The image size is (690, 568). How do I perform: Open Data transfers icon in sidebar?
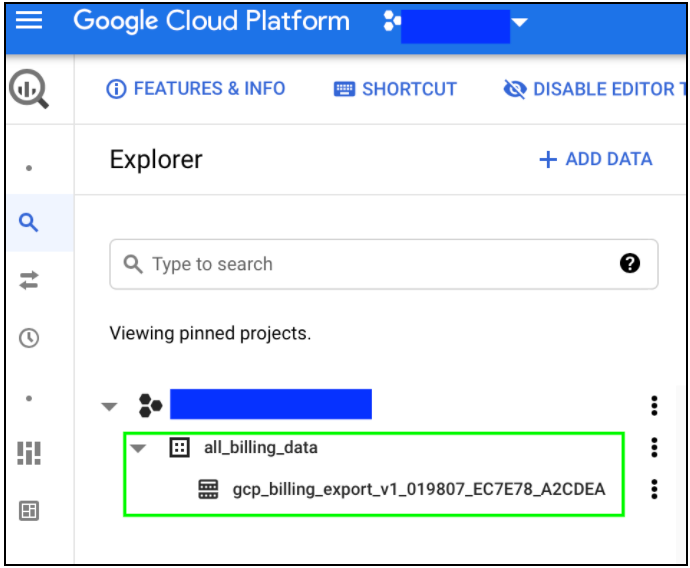click(x=29, y=280)
